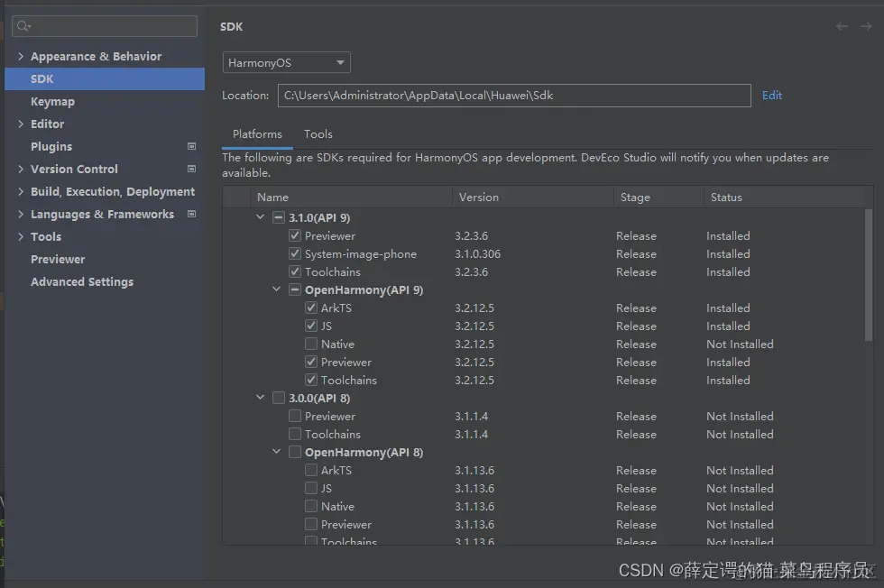
Task: Click the project-level icon beside Languages & Frameworks
Action: (x=191, y=214)
